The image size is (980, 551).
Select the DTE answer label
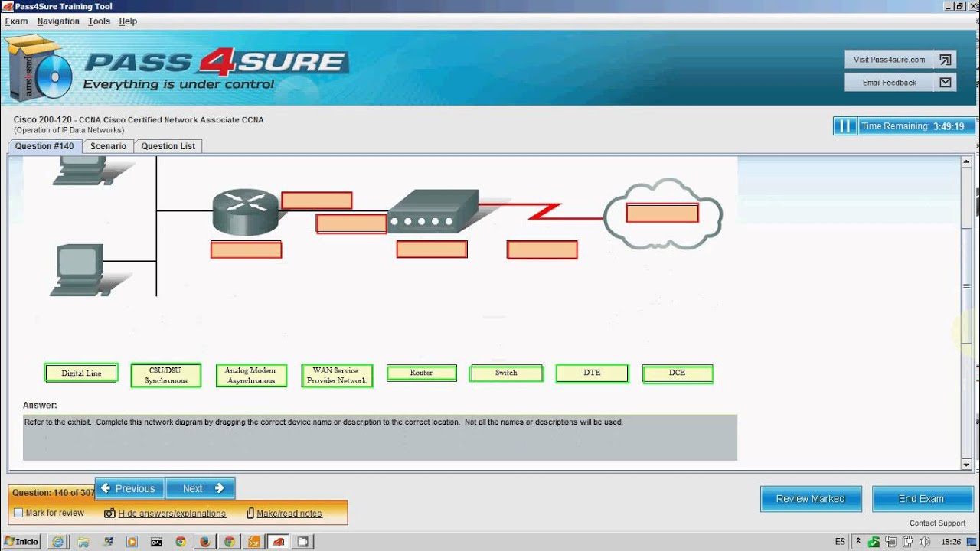pos(592,373)
